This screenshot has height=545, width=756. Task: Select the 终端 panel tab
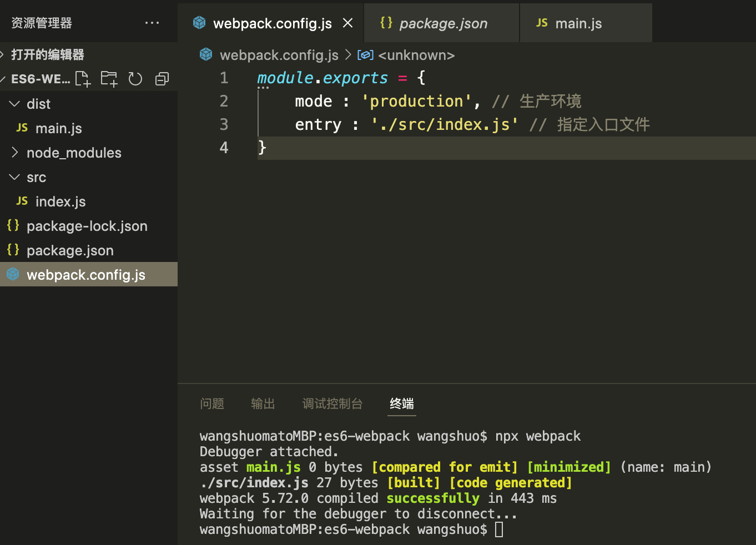pos(402,403)
